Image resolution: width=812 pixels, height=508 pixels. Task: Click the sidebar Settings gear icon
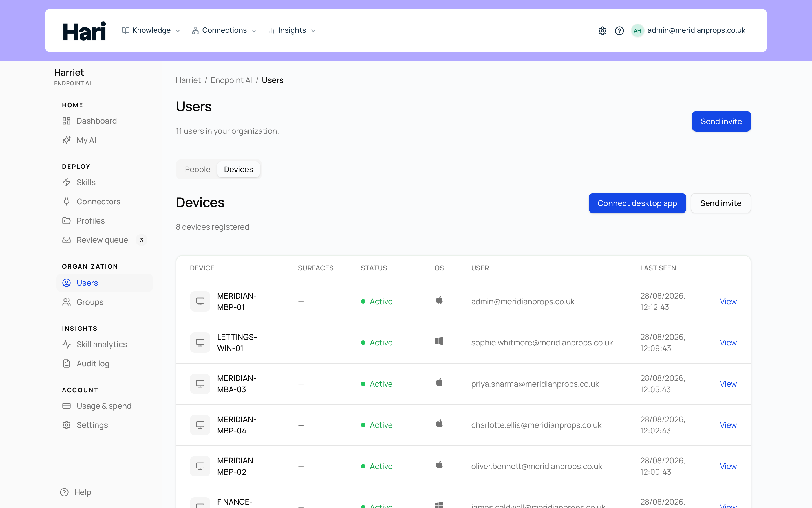click(x=67, y=425)
